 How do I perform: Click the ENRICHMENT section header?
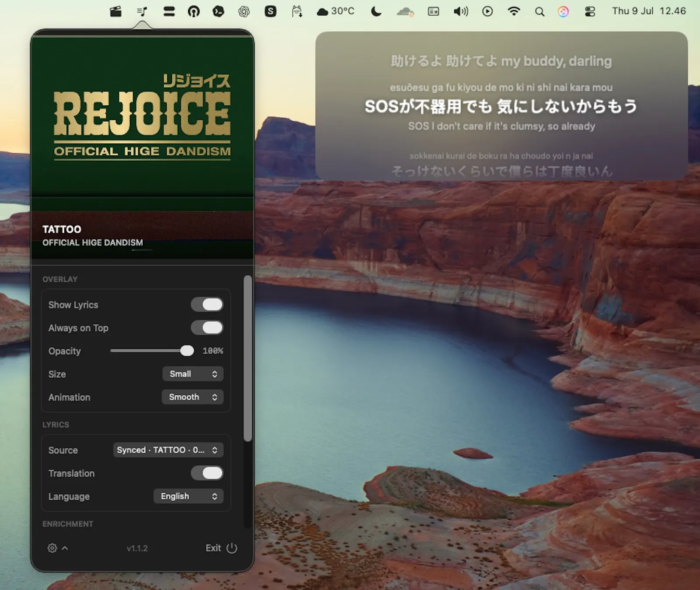pyautogui.click(x=68, y=524)
